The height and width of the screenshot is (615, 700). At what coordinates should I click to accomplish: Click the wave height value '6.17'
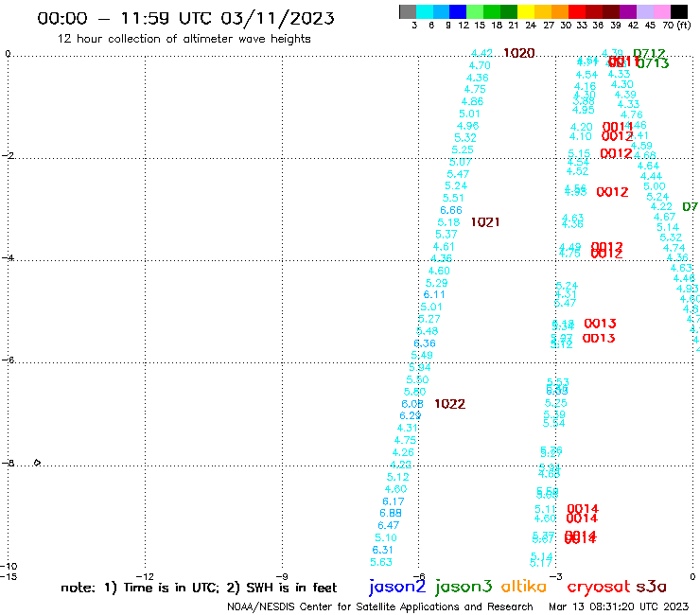[394, 501]
